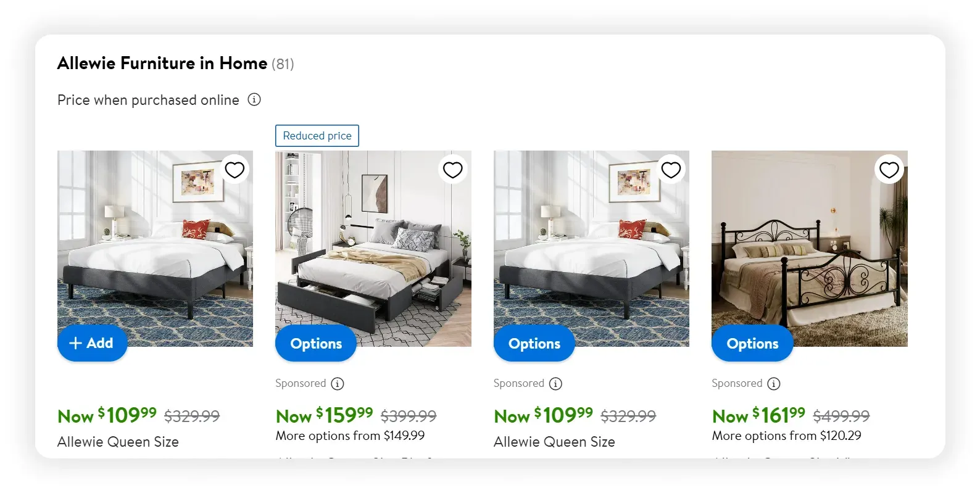Open Sponsored info icon under storage bed
This screenshot has height=493, width=980.
click(338, 384)
